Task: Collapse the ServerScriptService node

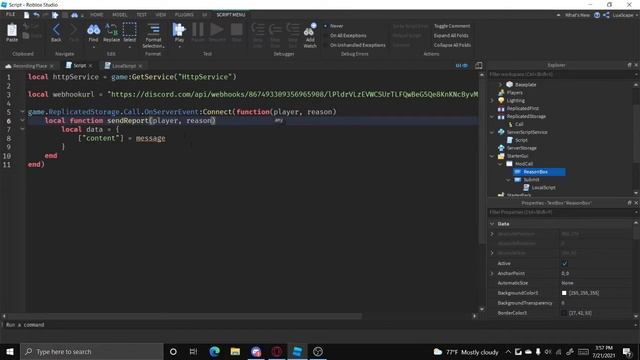Action: tap(492, 132)
